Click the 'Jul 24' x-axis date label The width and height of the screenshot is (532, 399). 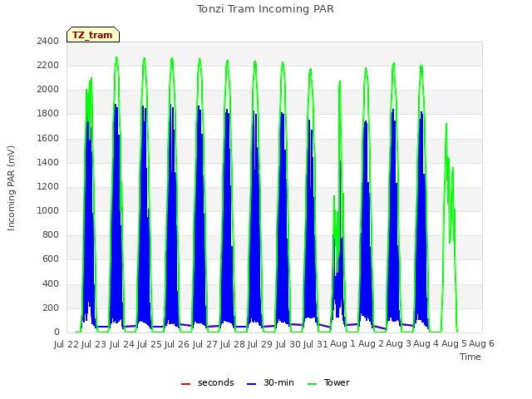[122, 344]
